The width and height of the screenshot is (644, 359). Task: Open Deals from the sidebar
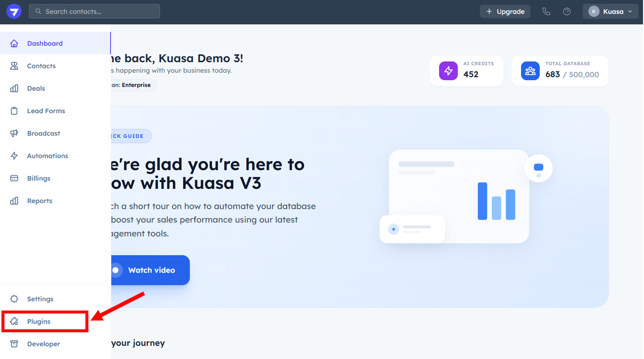(x=36, y=89)
